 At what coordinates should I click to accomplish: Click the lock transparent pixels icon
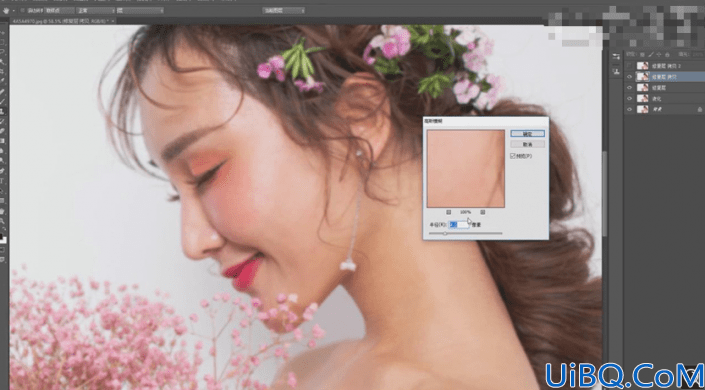[642, 54]
